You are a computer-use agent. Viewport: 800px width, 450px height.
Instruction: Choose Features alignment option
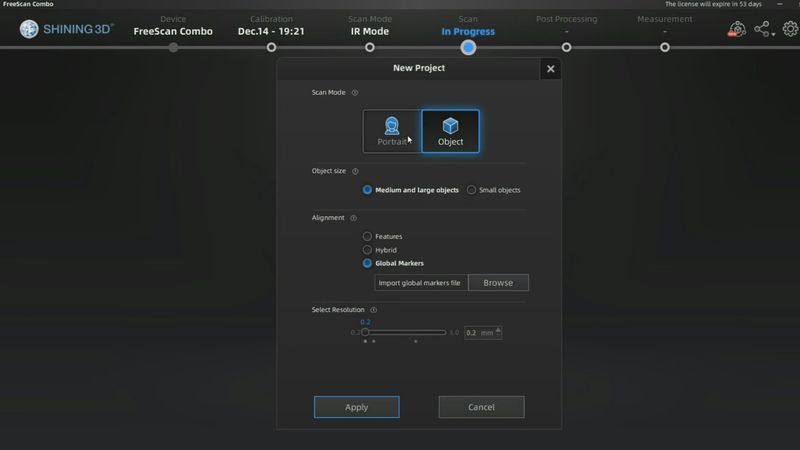coord(367,237)
